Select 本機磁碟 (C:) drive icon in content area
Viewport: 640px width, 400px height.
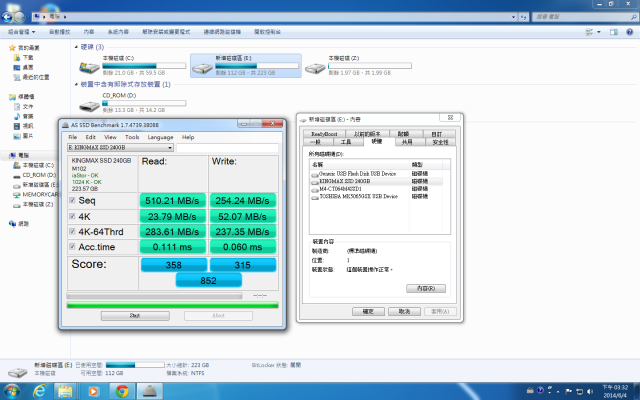pos(89,68)
